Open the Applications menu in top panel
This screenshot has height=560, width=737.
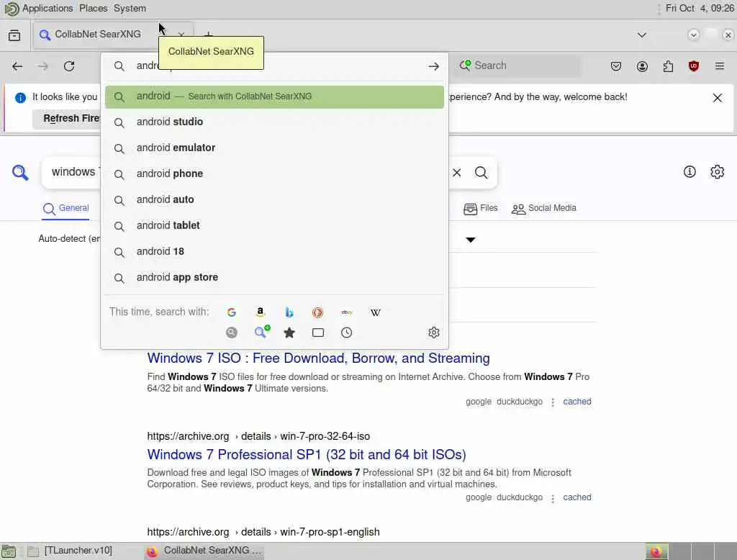[48, 9]
